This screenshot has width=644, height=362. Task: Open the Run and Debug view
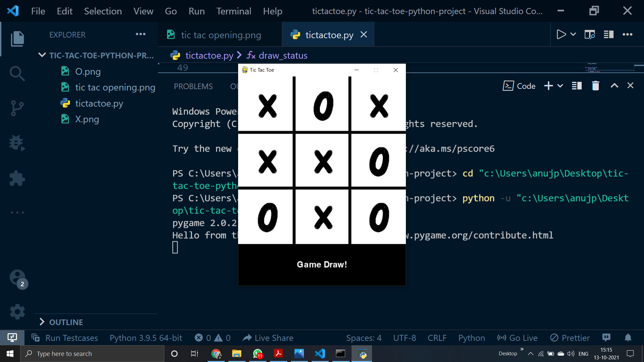[x=17, y=143]
